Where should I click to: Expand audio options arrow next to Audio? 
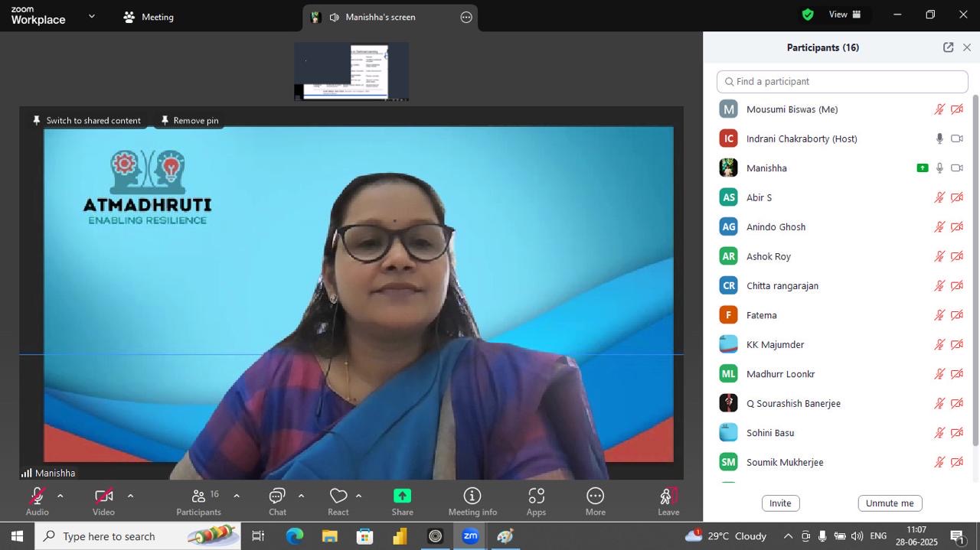pos(60,496)
